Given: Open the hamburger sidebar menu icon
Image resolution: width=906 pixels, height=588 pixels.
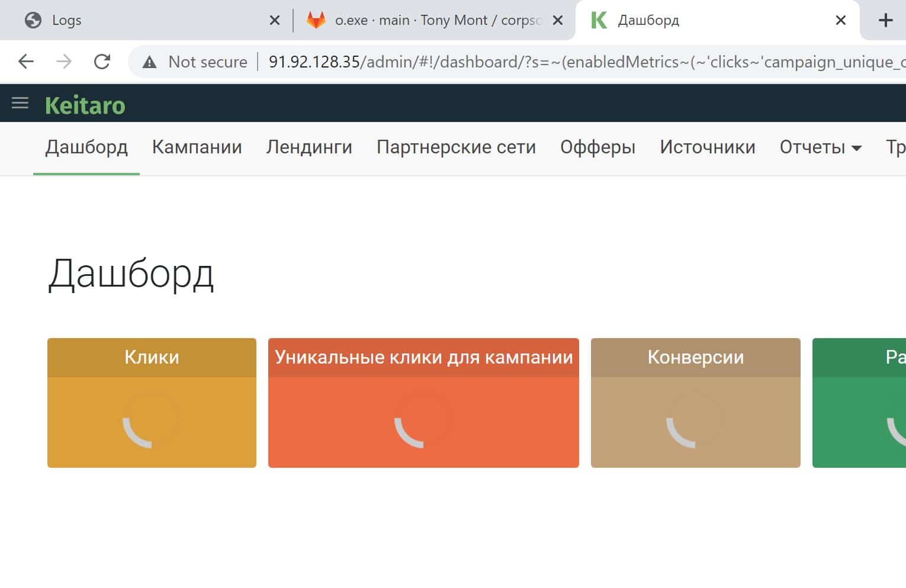Looking at the screenshot, I should (20, 103).
